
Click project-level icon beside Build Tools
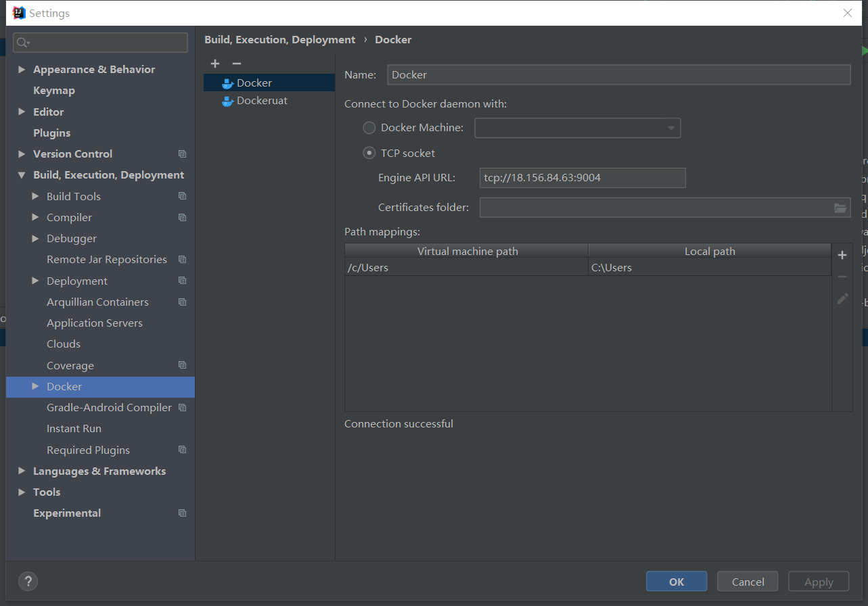pyautogui.click(x=182, y=196)
